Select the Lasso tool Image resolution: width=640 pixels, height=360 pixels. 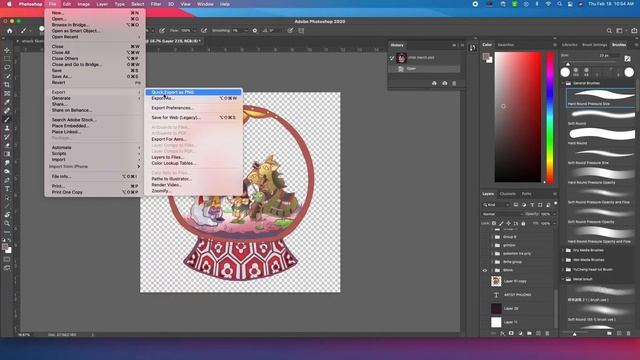pyautogui.click(x=7, y=67)
